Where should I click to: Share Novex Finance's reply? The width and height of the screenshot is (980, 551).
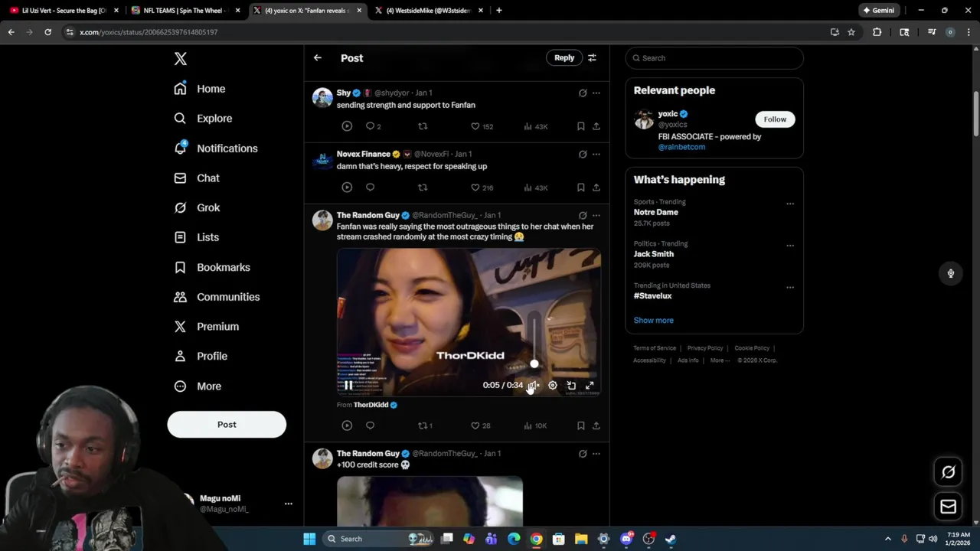pos(596,187)
